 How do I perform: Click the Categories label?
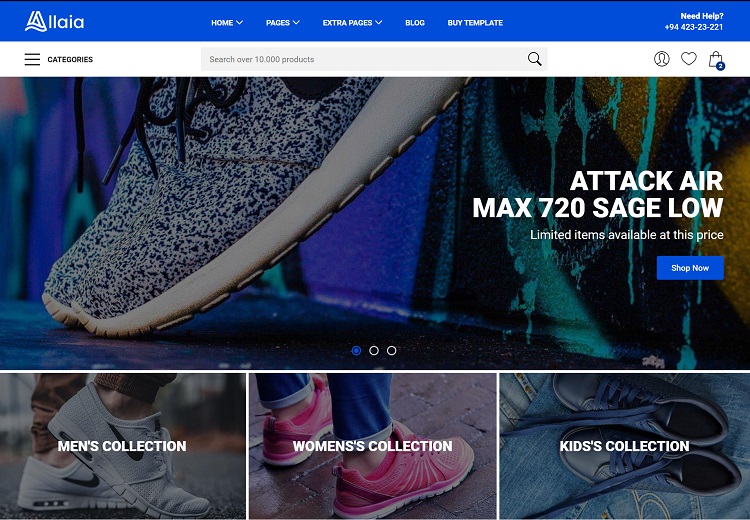(70, 59)
